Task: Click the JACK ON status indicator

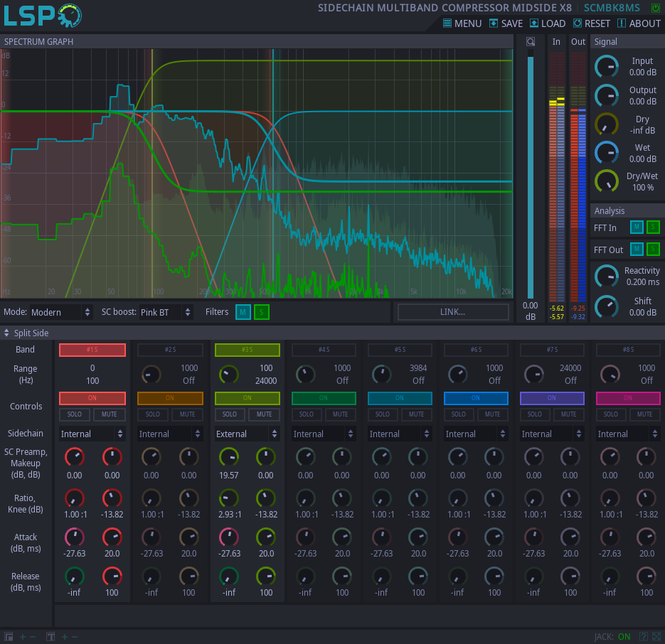Action: pyautogui.click(x=612, y=636)
